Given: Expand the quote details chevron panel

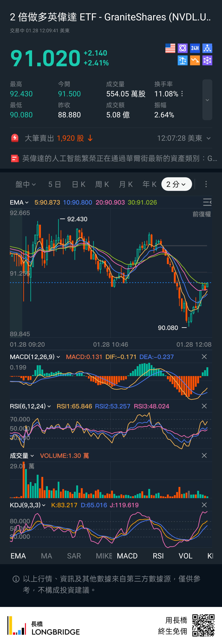Looking at the screenshot, I should click(207, 100).
